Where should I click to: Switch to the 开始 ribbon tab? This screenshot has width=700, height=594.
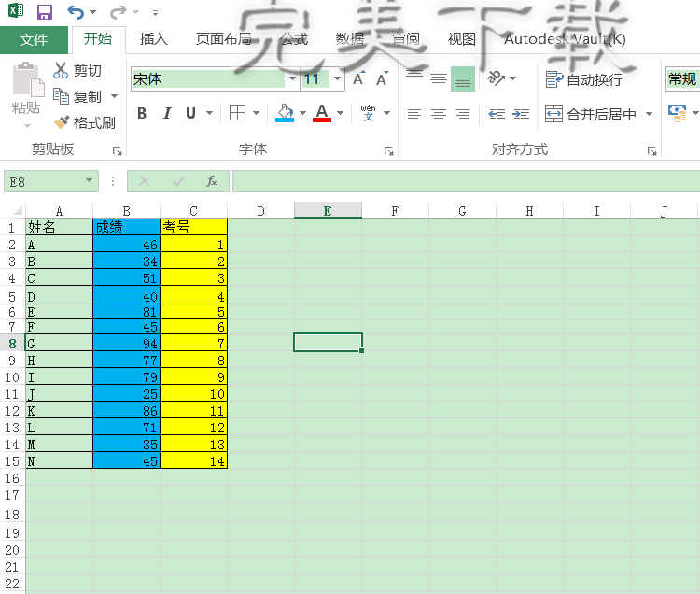pos(98,39)
